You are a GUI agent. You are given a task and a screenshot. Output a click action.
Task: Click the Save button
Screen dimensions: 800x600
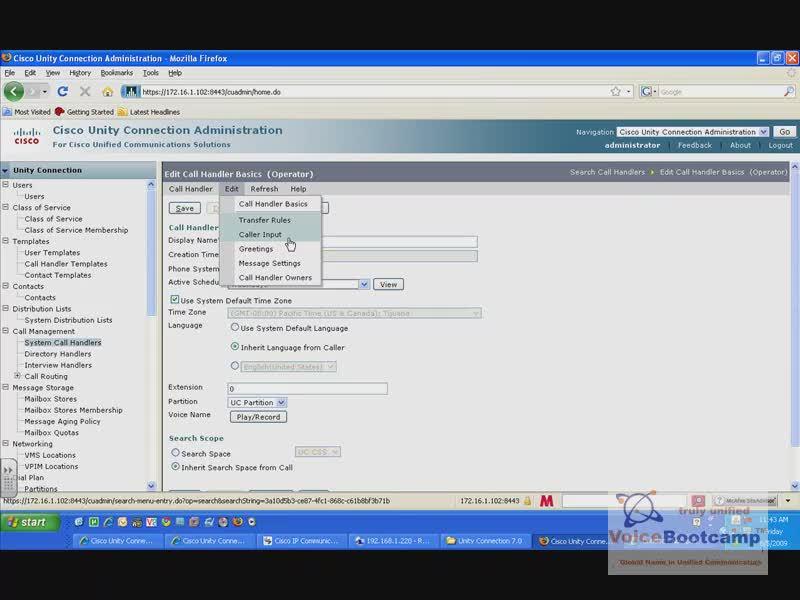pos(184,208)
